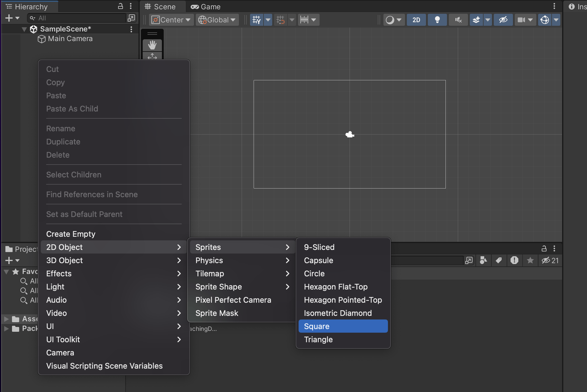Screen dimensions: 587x392
Task: Click the scene camera settings icon
Action: coord(521,20)
